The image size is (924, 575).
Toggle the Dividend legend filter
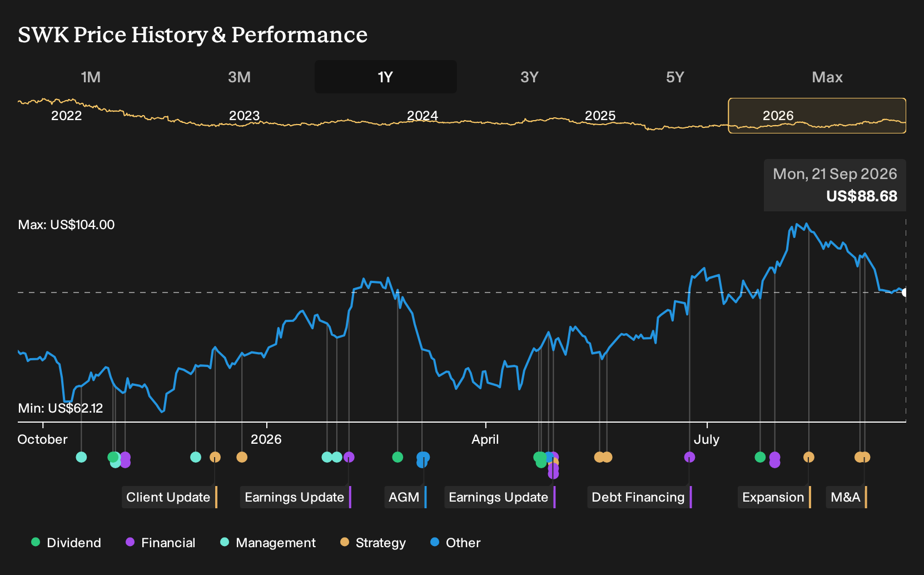click(66, 543)
